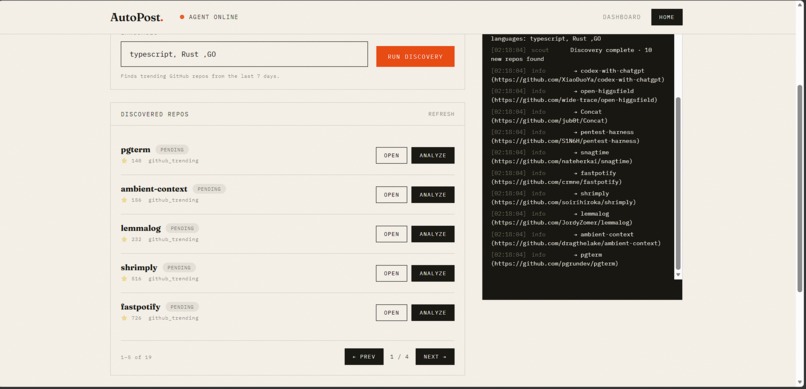
Task: Click the 'Finds trending GitHub repos' hint text
Action: pos(200,76)
